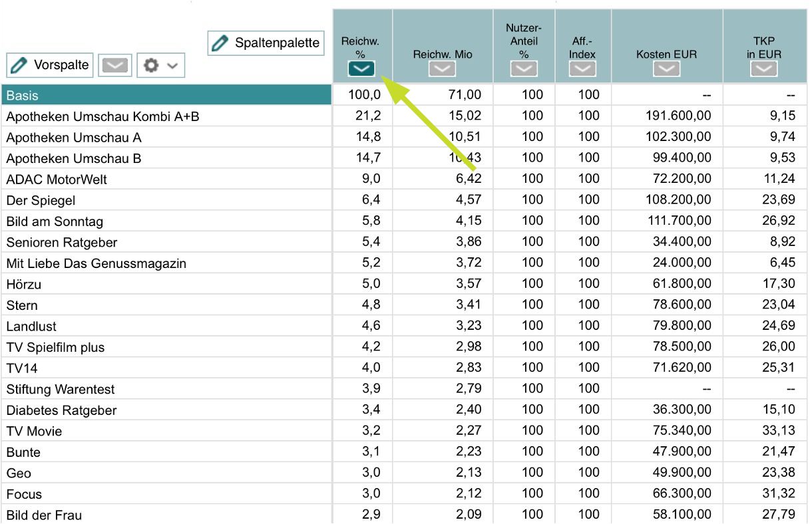This screenshot has width=812, height=524.
Task: Open the gear settings menu
Action: point(160,66)
